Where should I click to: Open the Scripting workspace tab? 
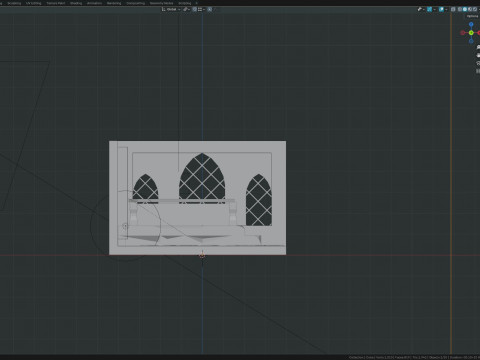185,3
